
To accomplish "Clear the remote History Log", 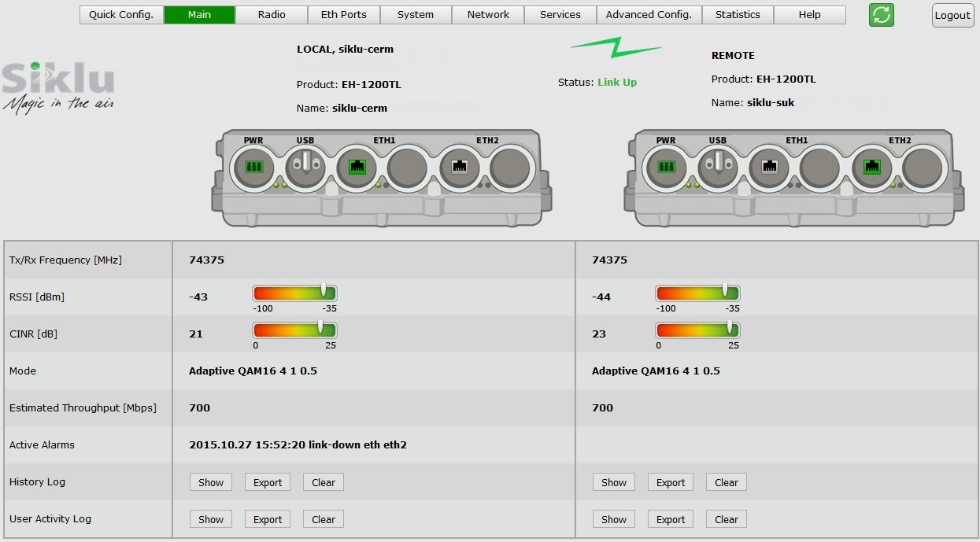I will point(727,482).
